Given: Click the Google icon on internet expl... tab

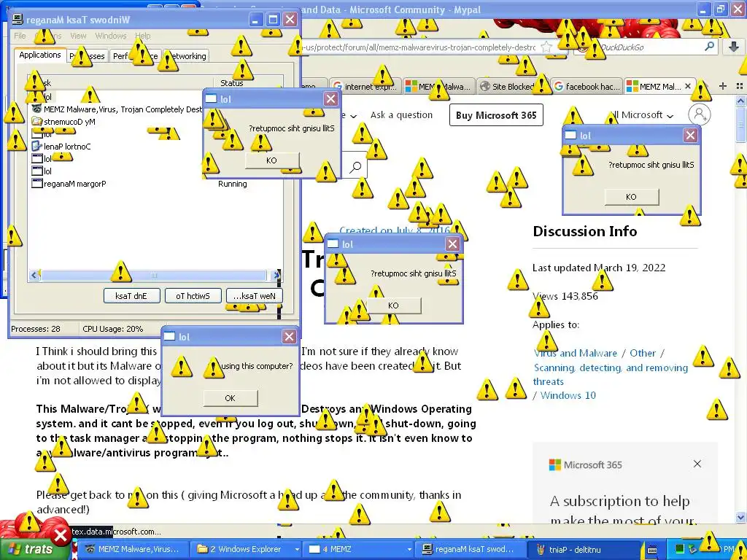Looking at the screenshot, I should coord(338,86).
